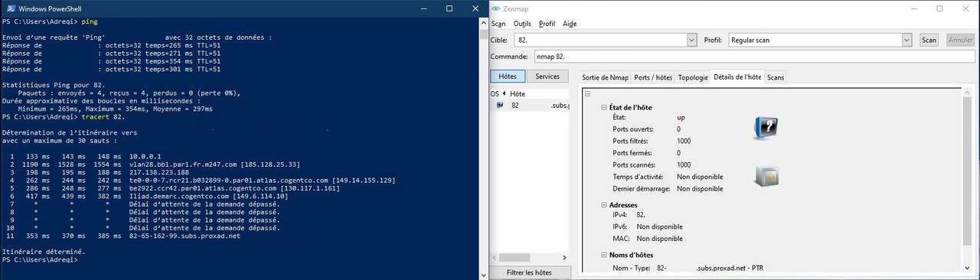980x280 pixels.
Task: Collapse the top-level host details expander
Action: pyautogui.click(x=587, y=94)
